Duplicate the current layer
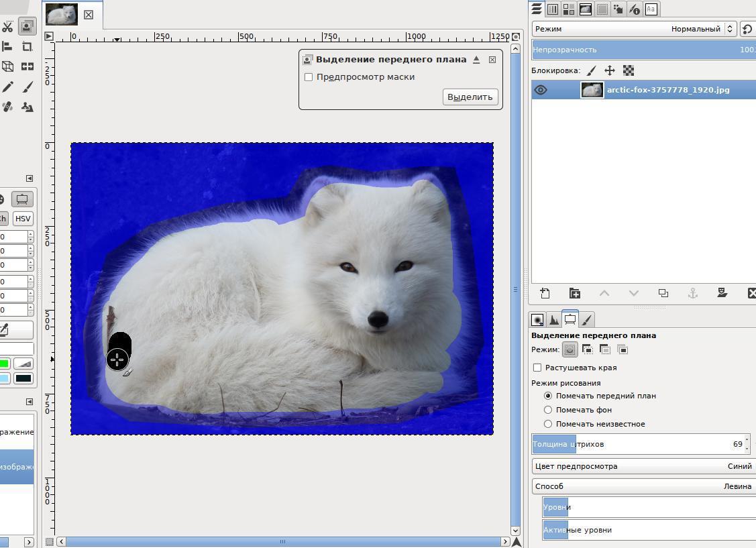The image size is (756, 548). pos(663,293)
